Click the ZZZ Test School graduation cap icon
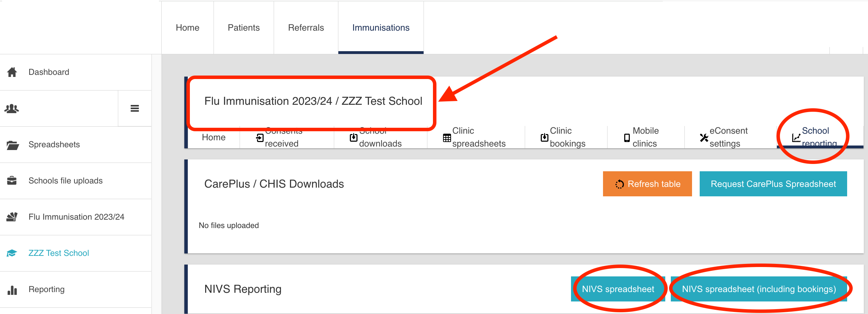The width and height of the screenshot is (868, 314). pos(12,253)
